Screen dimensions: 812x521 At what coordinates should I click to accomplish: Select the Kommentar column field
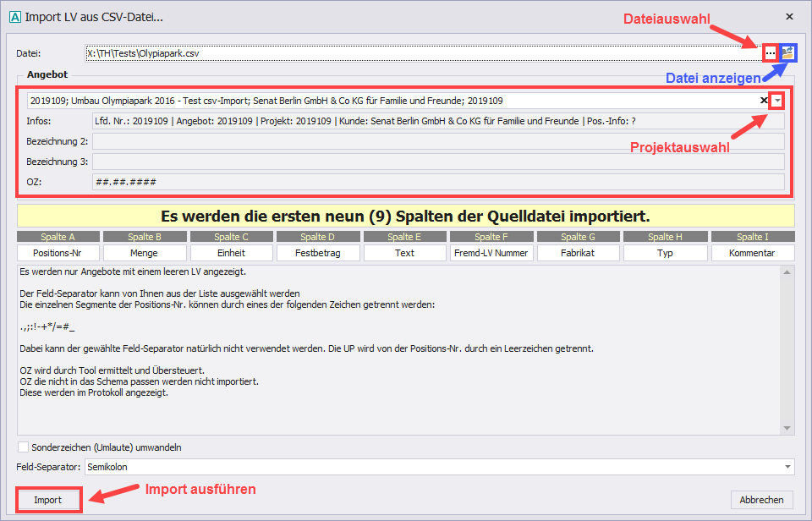[x=753, y=253]
